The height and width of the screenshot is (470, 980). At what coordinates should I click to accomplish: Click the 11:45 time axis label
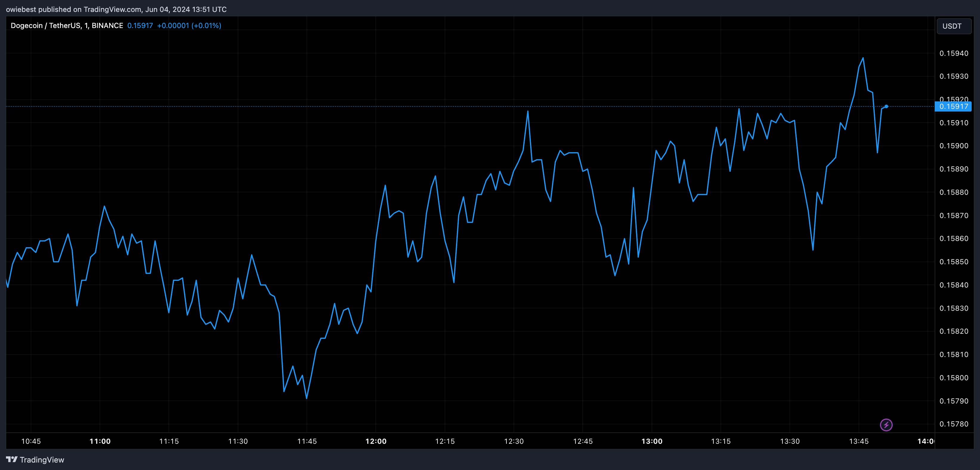[307, 441]
